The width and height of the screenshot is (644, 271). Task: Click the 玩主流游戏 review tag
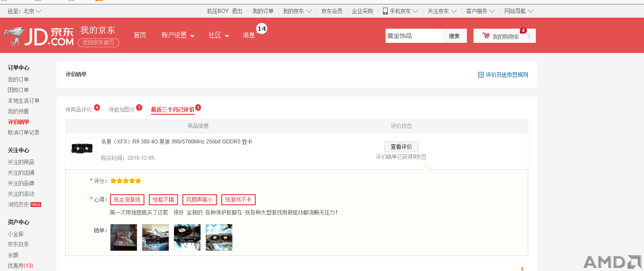pyautogui.click(x=127, y=200)
